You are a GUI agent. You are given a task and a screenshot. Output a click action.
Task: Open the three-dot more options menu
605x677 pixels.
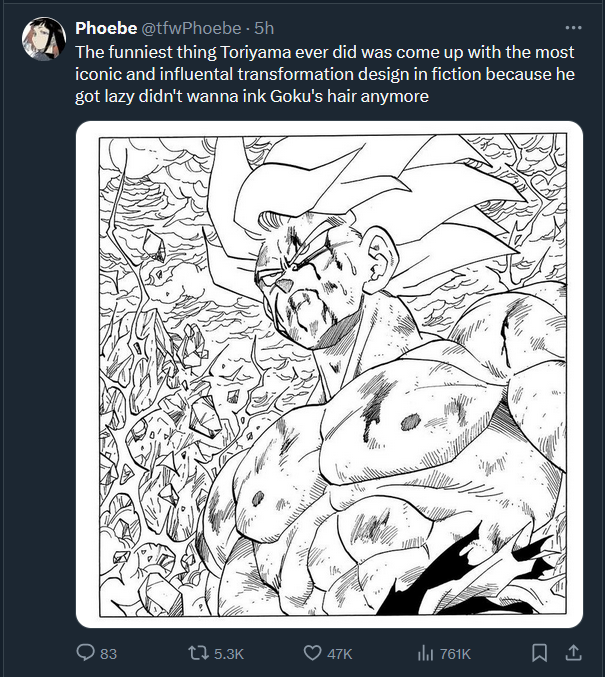pyautogui.click(x=573, y=28)
